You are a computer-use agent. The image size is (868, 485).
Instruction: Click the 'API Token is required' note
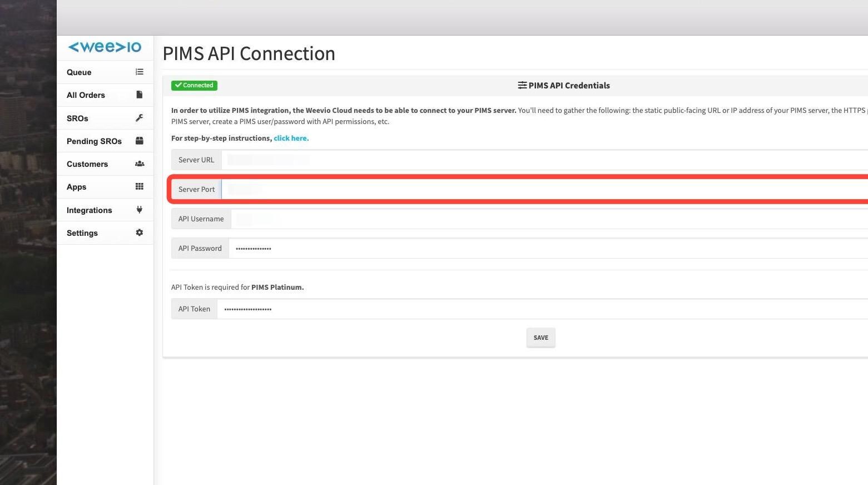pyautogui.click(x=237, y=287)
